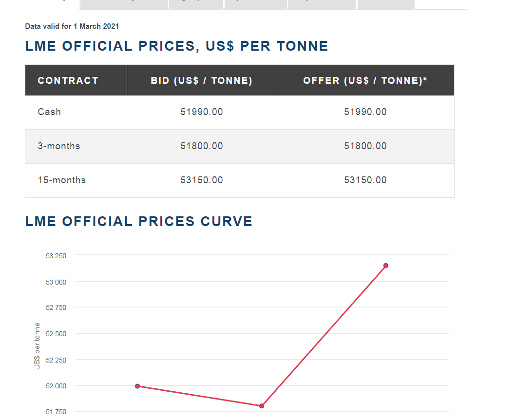Select the Cash contract row label
The width and height of the screenshot is (516, 420).
pyautogui.click(x=49, y=112)
